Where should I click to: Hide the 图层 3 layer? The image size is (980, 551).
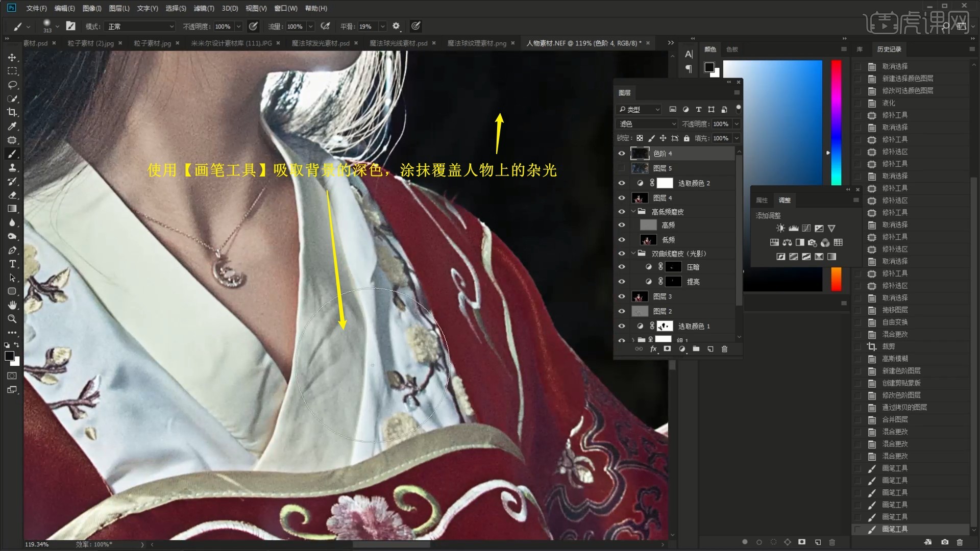pyautogui.click(x=622, y=296)
